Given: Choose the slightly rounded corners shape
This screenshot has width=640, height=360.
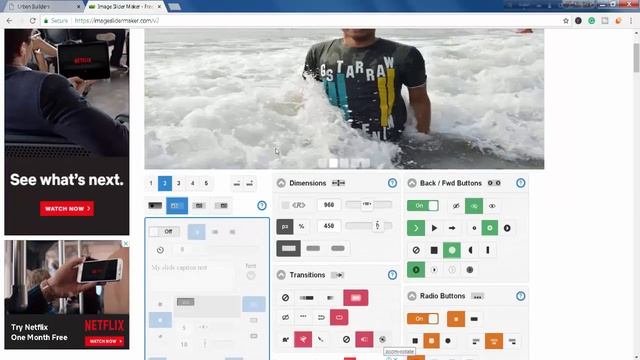Looking at the screenshot, I should tap(313, 248).
